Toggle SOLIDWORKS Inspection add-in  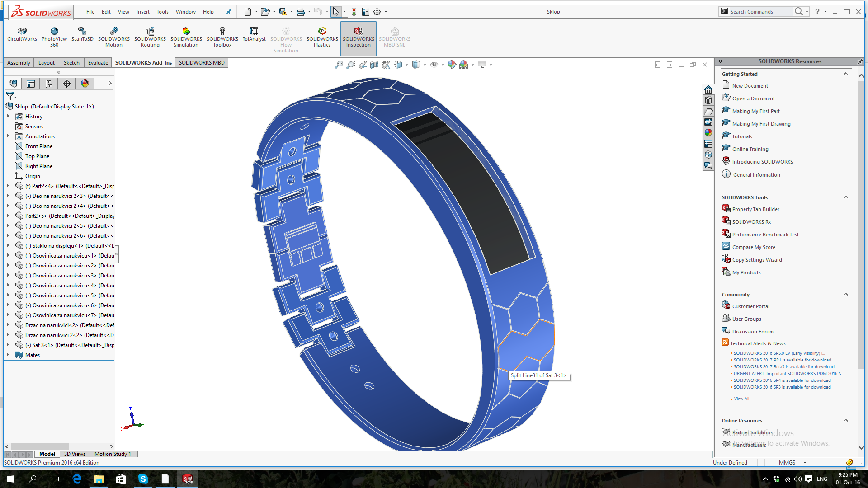(358, 36)
